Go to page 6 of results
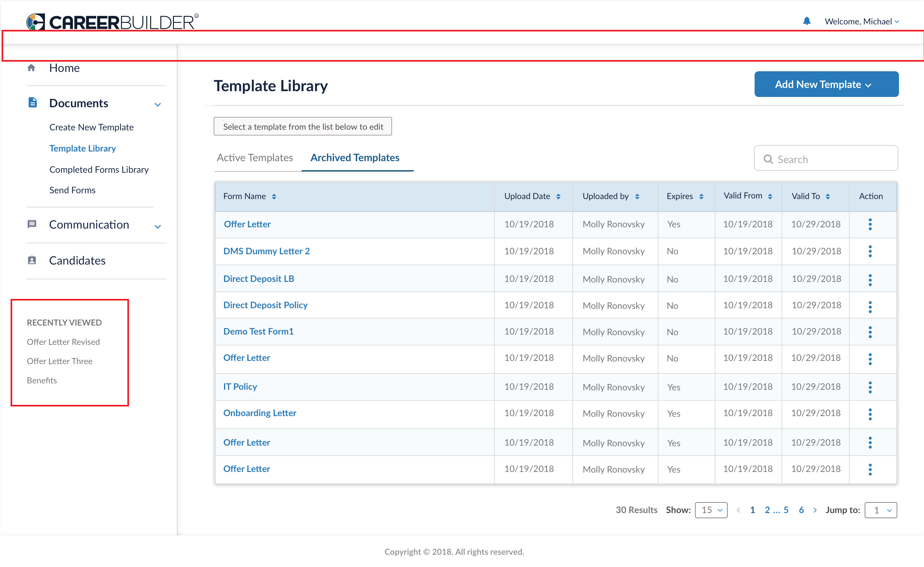924x567 pixels. coord(801,510)
